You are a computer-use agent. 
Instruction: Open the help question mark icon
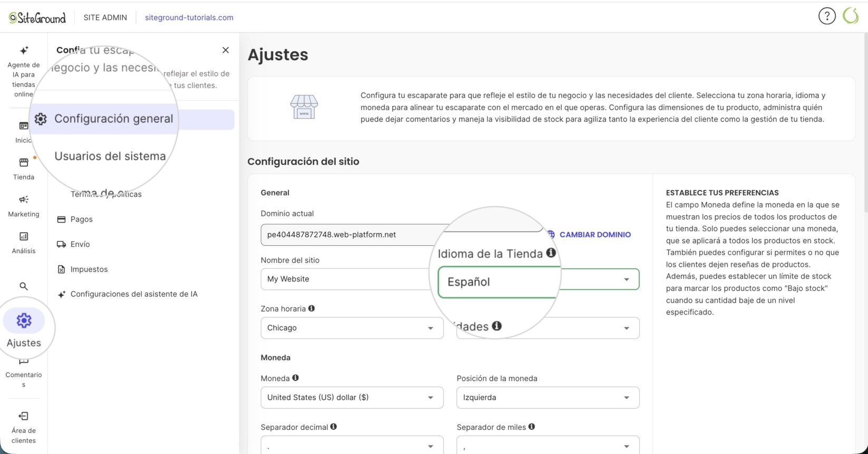click(827, 16)
